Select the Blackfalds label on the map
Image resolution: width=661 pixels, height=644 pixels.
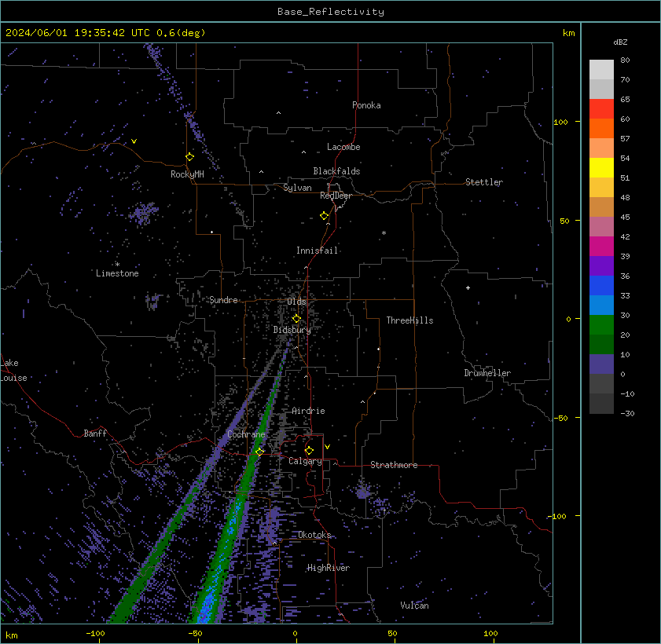tap(336, 171)
